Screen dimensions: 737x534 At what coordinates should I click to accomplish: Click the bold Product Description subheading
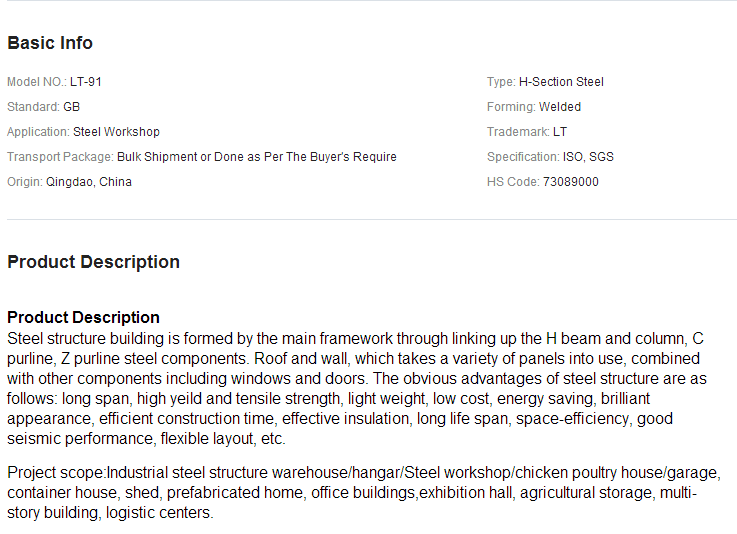click(83, 317)
